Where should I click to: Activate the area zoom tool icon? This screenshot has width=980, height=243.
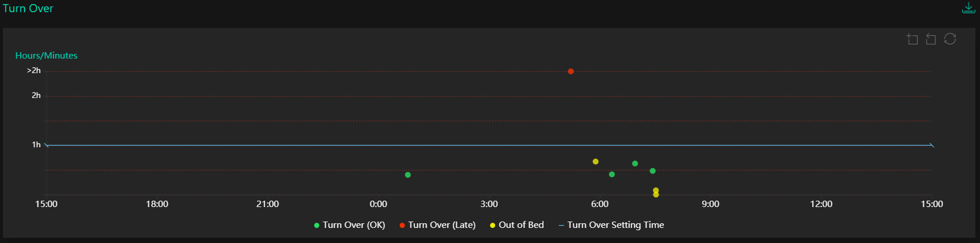pos(912,39)
